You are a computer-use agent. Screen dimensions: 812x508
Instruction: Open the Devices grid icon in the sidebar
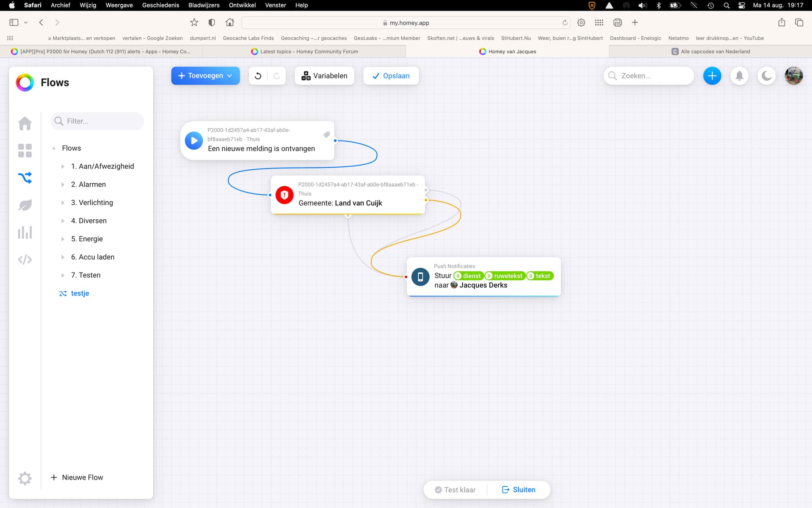point(25,150)
